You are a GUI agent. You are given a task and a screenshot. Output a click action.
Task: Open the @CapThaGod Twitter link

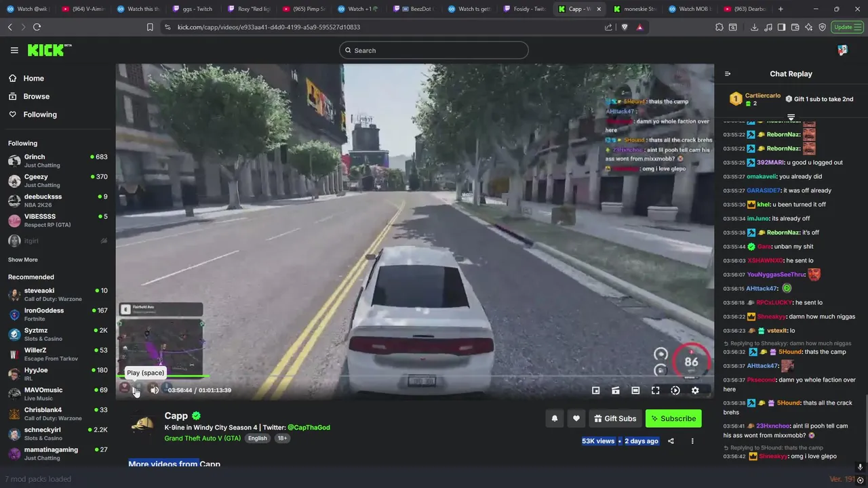point(309,428)
